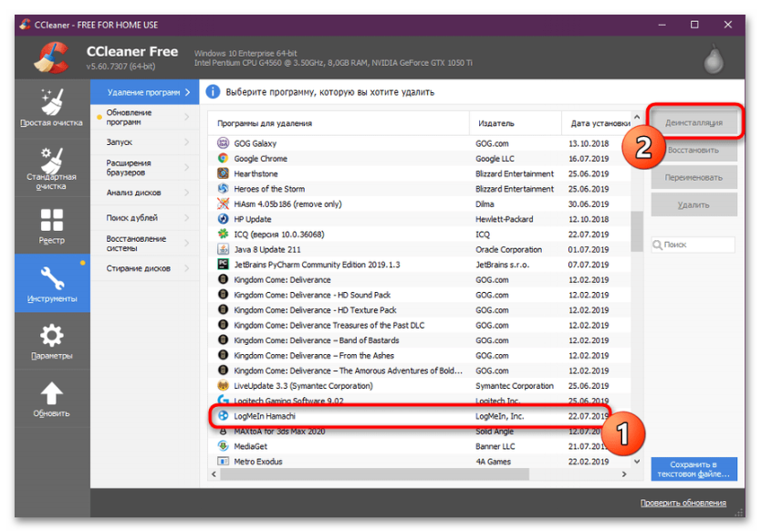Click the date 13.10.2018 cell
Screen dimensions: 761x532
coord(589,143)
